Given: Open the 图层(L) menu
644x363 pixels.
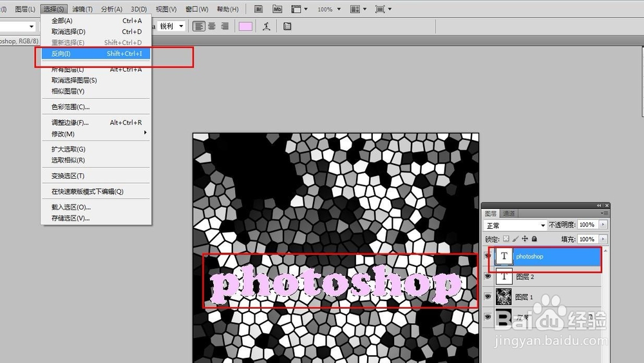Looking at the screenshot, I should coord(25,9).
